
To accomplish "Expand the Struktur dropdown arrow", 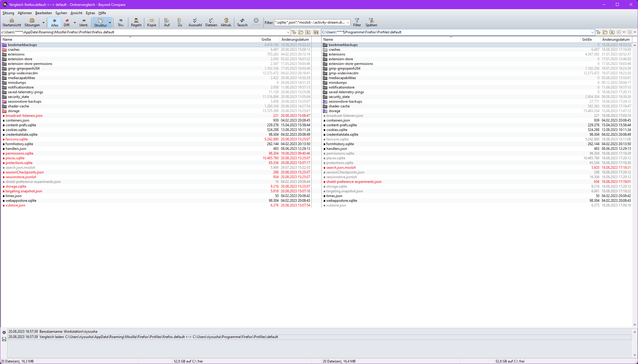I will click(x=110, y=22).
